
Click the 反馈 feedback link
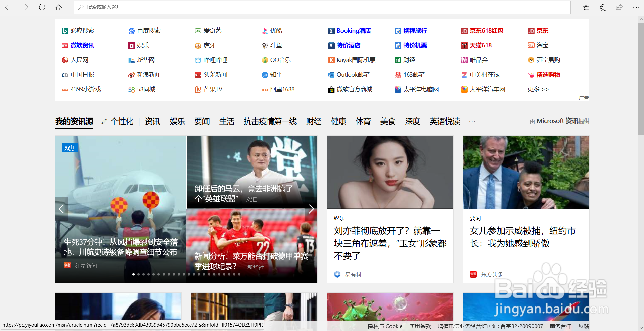pyautogui.click(x=584, y=326)
